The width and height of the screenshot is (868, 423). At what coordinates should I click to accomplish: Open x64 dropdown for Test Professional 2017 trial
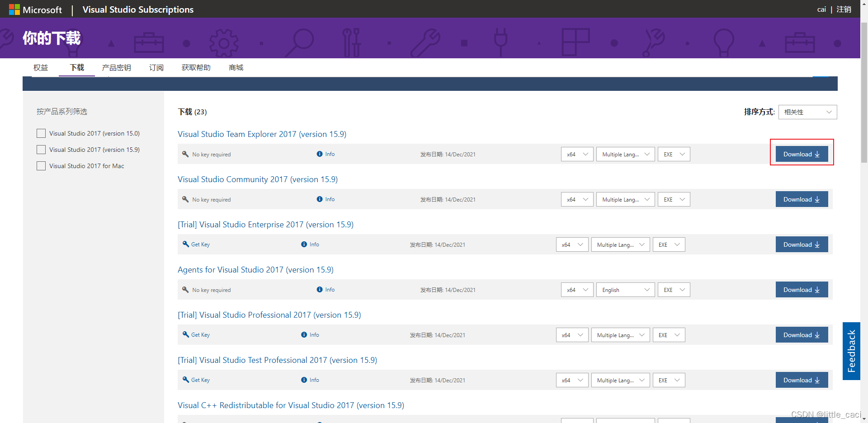tap(572, 380)
